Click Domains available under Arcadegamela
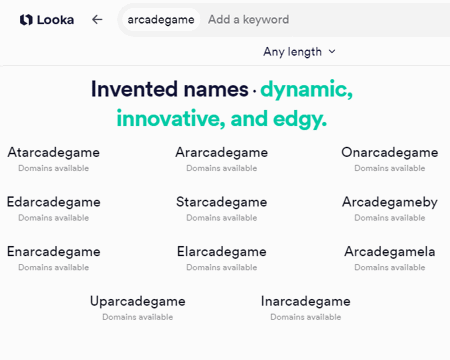 [x=390, y=268]
